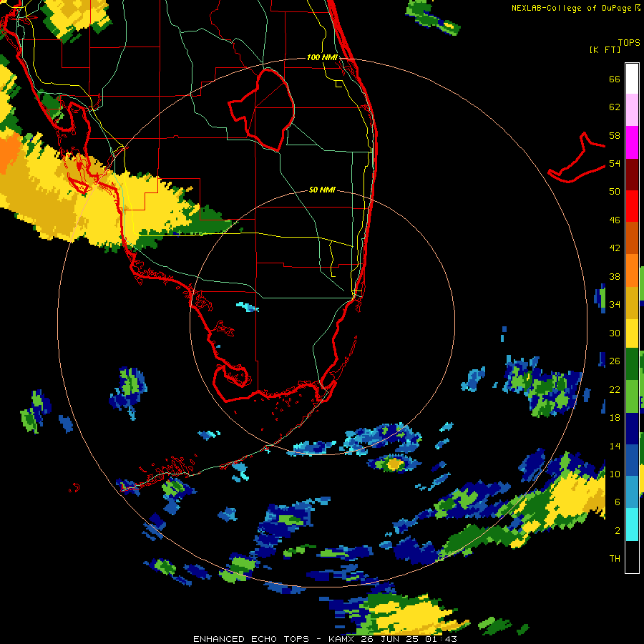Pick the dark red legend swatch

coord(632,174)
